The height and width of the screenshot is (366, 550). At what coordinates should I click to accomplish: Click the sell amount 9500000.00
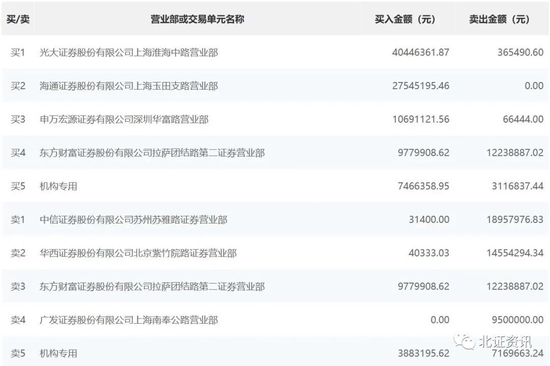(518, 320)
